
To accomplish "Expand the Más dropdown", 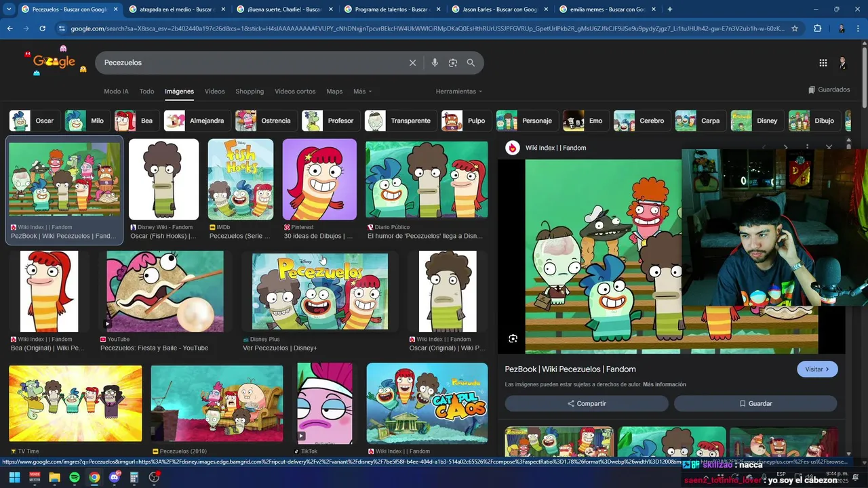I will pyautogui.click(x=362, y=91).
